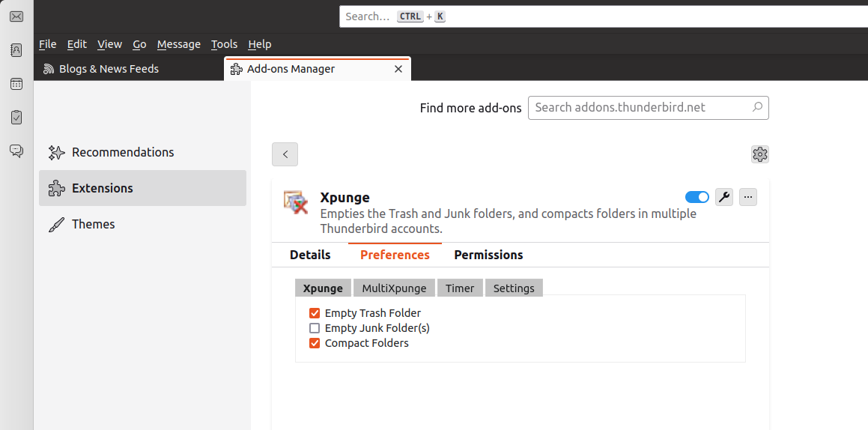
Task: Open the Xpunge more options ellipsis menu
Action: point(748,197)
